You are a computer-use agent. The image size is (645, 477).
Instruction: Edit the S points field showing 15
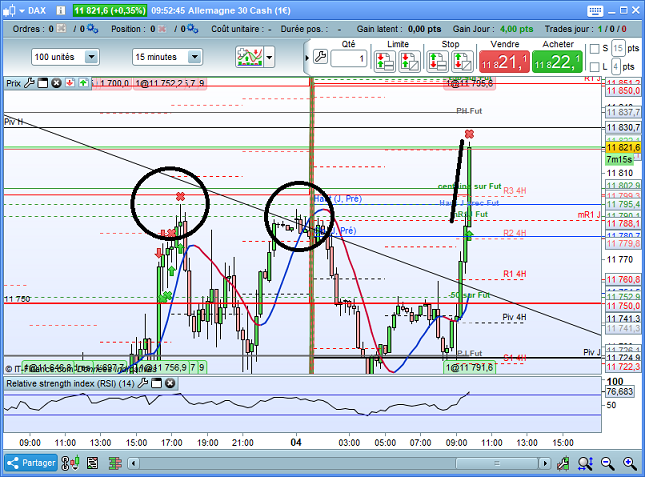(x=618, y=49)
